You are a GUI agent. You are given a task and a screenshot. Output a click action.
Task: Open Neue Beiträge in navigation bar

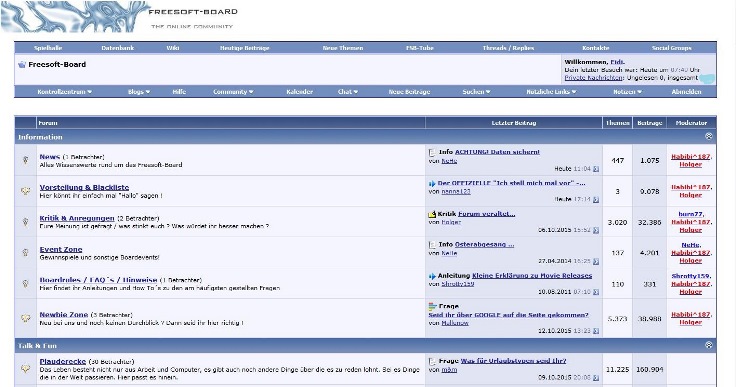pyautogui.click(x=409, y=92)
